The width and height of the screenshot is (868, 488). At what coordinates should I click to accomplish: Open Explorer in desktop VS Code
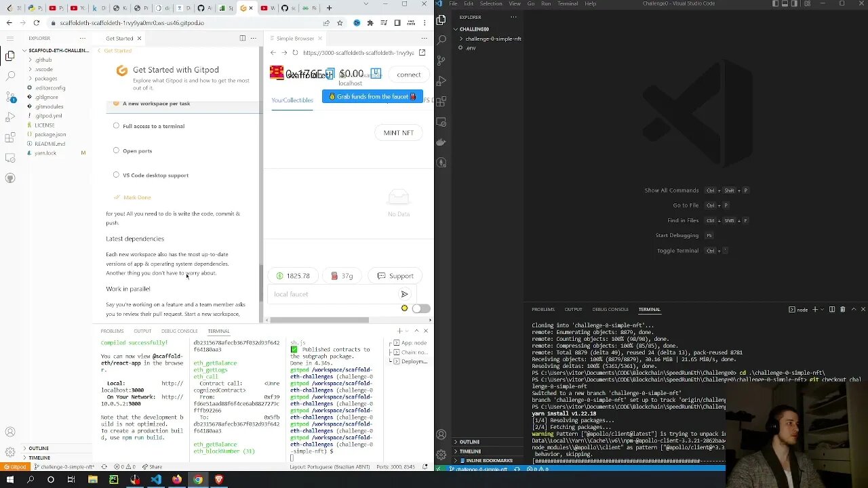pyautogui.click(x=441, y=20)
